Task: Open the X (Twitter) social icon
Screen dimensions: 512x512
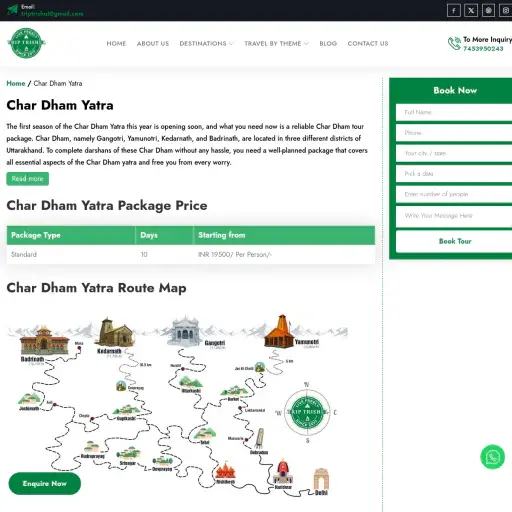Action: click(471, 11)
